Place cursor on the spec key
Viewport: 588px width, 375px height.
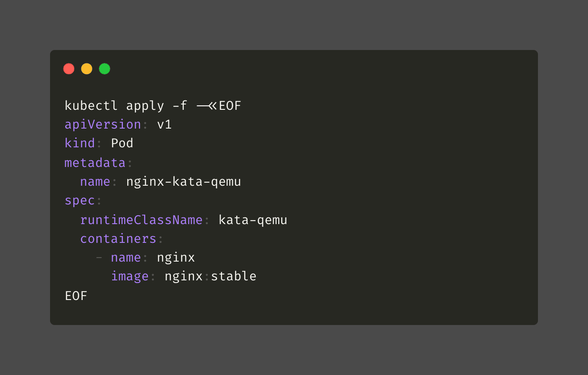point(80,200)
